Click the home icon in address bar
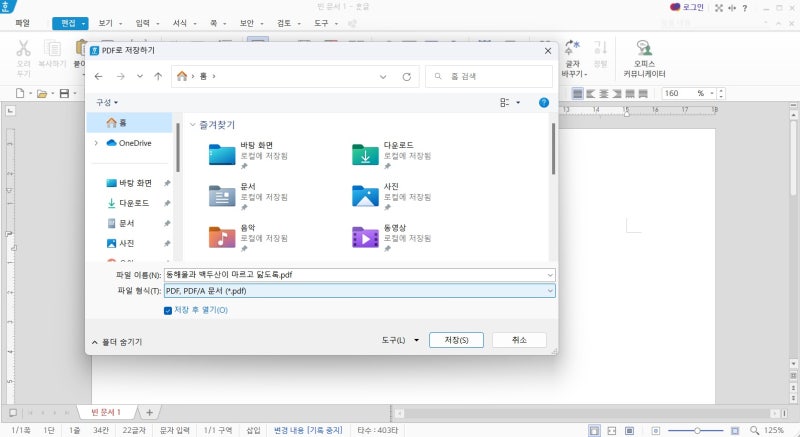 pyautogui.click(x=182, y=76)
